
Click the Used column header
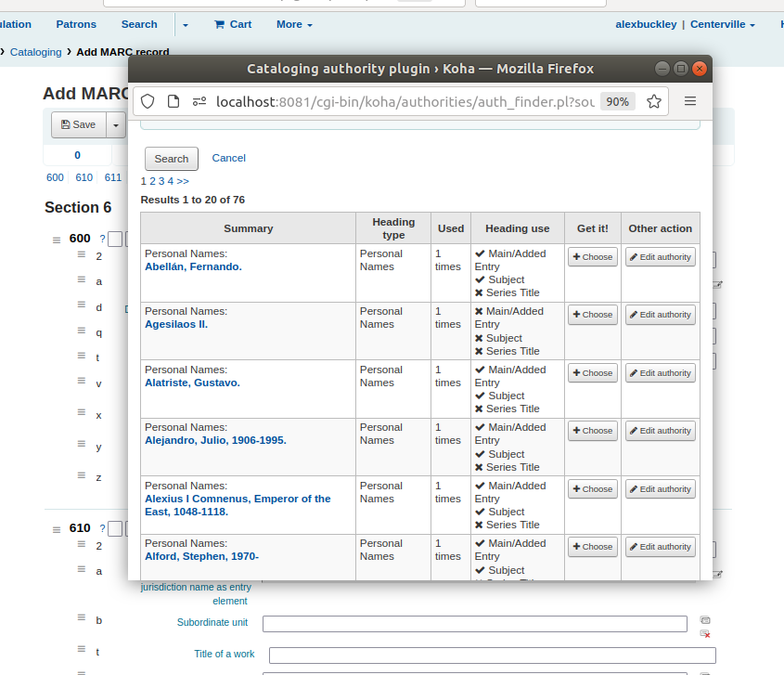(451, 228)
